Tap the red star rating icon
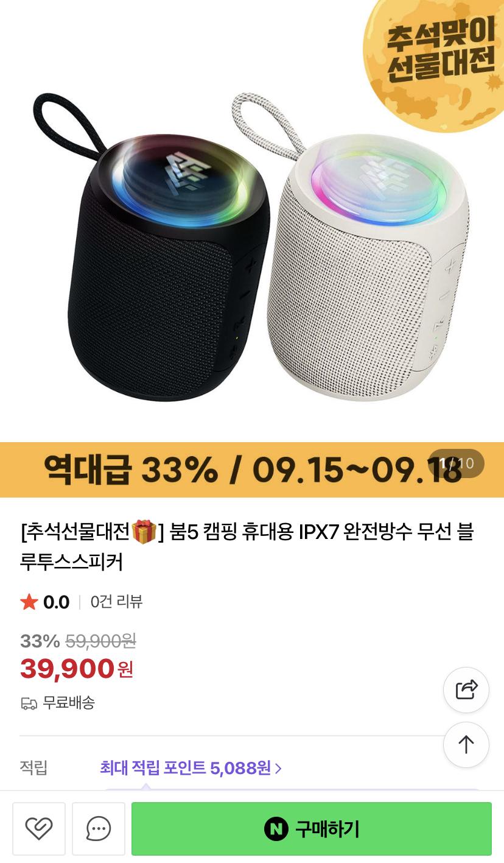504x863 pixels. pos(29,602)
